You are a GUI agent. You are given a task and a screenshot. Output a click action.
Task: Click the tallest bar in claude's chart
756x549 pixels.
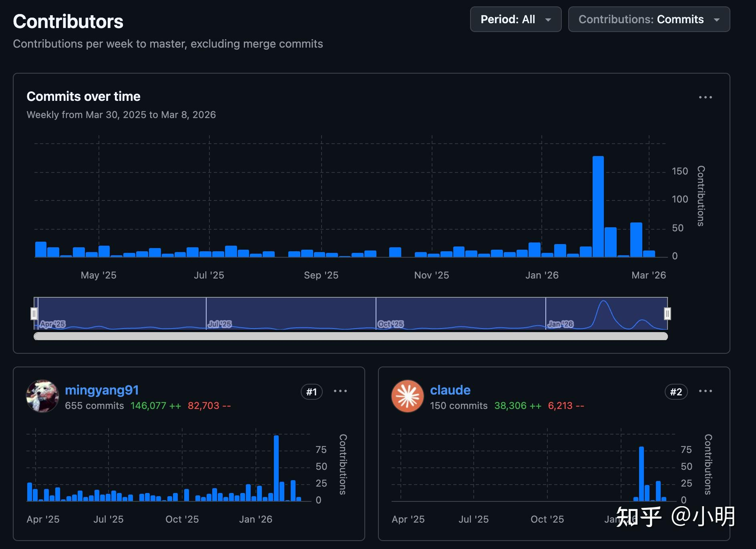point(641,474)
